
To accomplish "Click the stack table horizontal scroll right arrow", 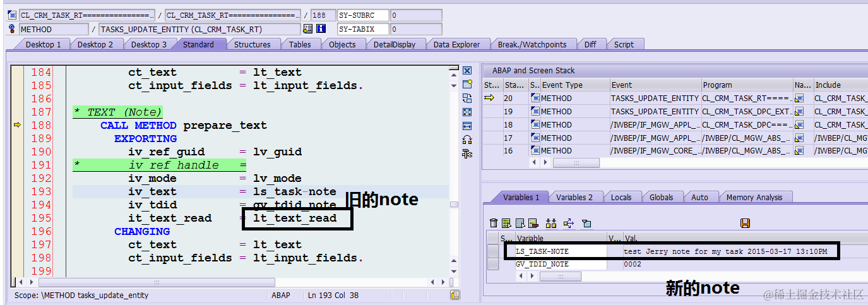I will pyautogui.click(x=544, y=162).
